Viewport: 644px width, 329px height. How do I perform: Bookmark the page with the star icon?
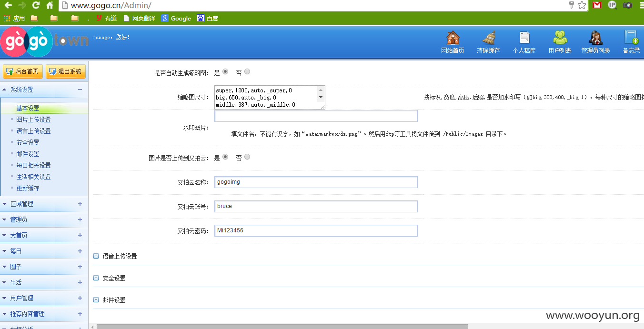tap(582, 5)
